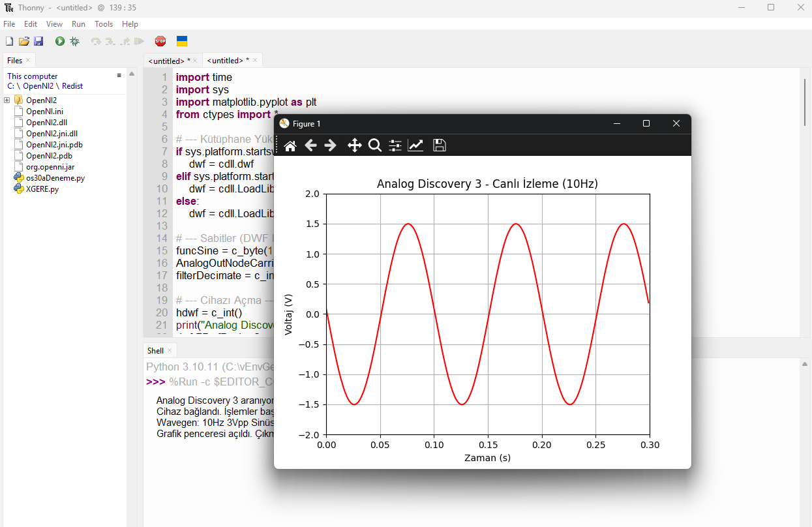Open the Files panel hamburger menu
Screen dimensions: 812x527
(x=119, y=76)
